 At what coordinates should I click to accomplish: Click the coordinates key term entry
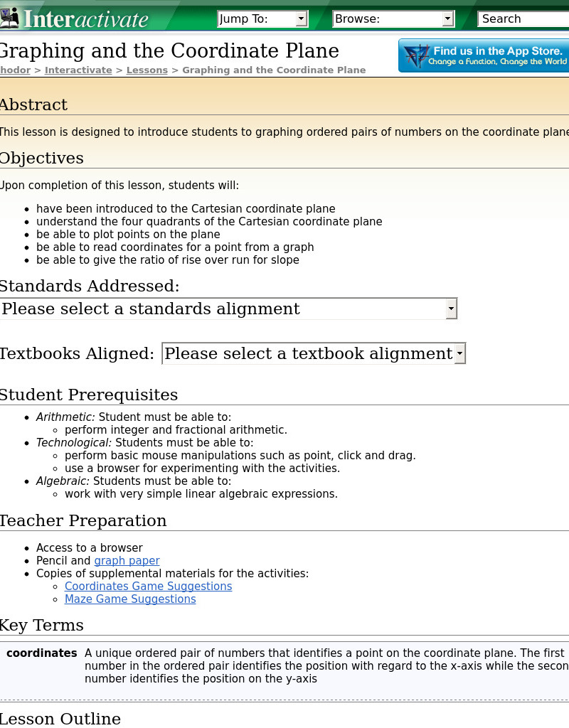pyautogui.click(x=41, y=653)
